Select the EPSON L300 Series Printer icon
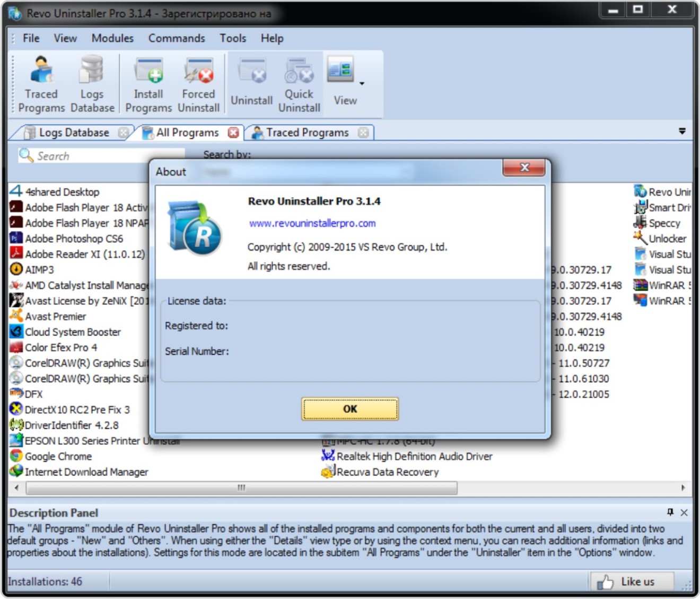This screenshot has width=700, height=599. (16, 440)
